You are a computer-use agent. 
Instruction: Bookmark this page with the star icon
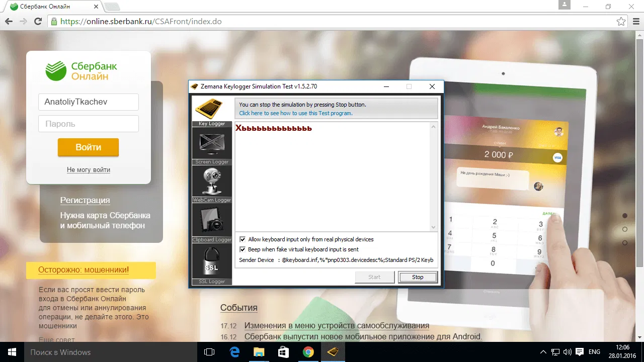pyautogui.click(x=621, y=22)
